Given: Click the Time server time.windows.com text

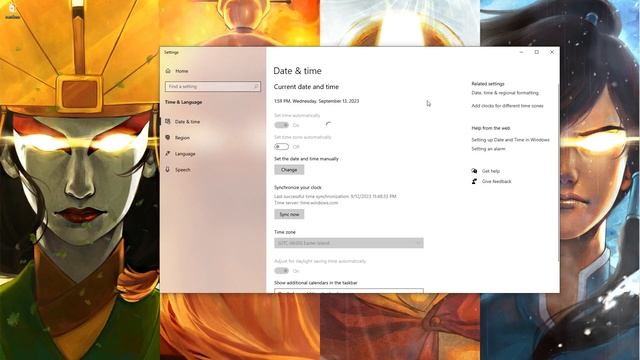Looking at the screenshot, I should click(306, 202).
